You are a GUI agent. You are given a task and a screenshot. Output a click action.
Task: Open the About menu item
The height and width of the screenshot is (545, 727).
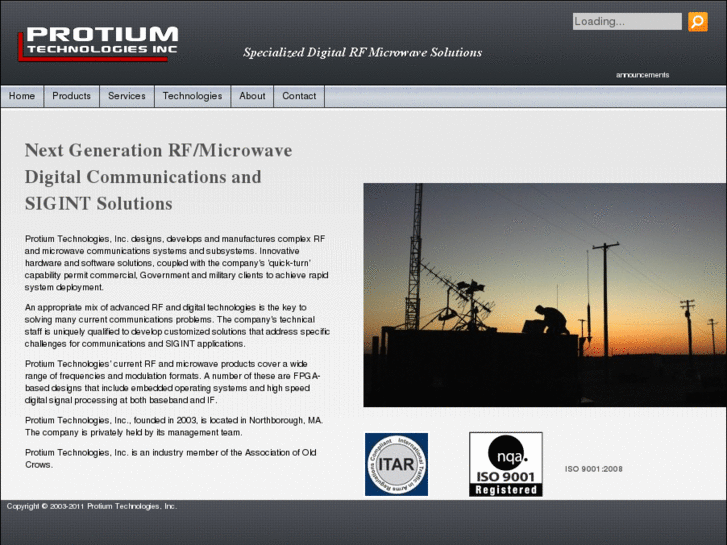[x=252, y=96]
